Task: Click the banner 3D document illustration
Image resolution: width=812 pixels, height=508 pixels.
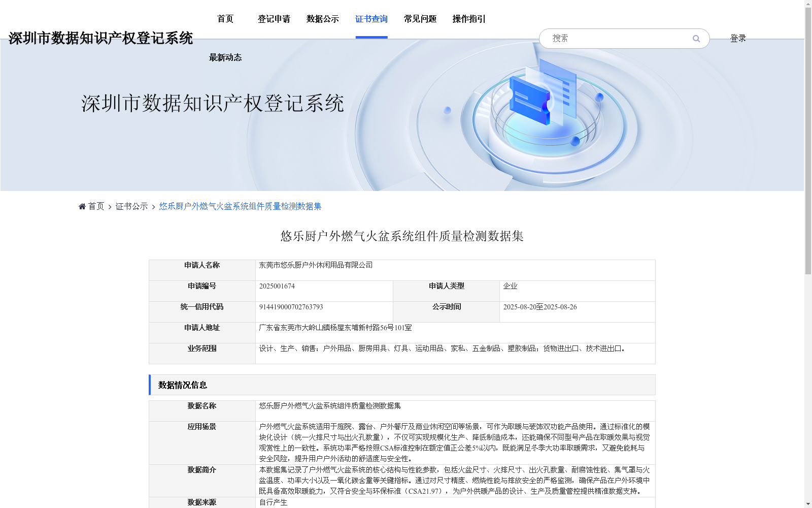Action: pyautogui.click(x=544, y=91)
